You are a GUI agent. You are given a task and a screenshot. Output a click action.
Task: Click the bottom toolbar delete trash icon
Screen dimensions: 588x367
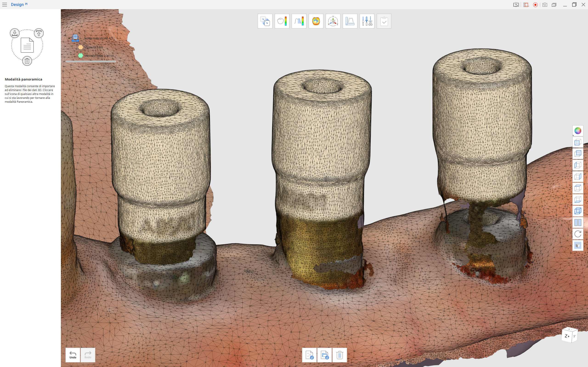(x=339, y=355)
